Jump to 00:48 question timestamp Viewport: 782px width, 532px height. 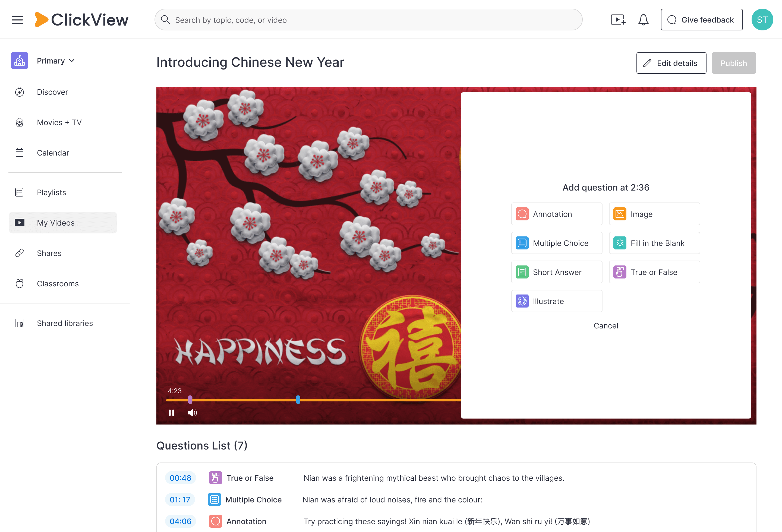coord(180,478)
